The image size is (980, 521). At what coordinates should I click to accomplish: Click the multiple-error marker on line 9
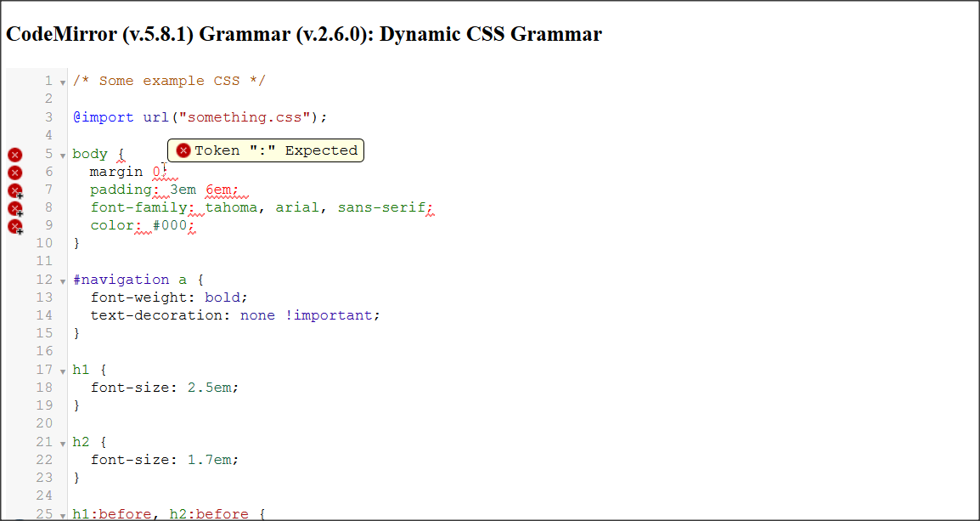pyautogui.click(x=15, y=227)
